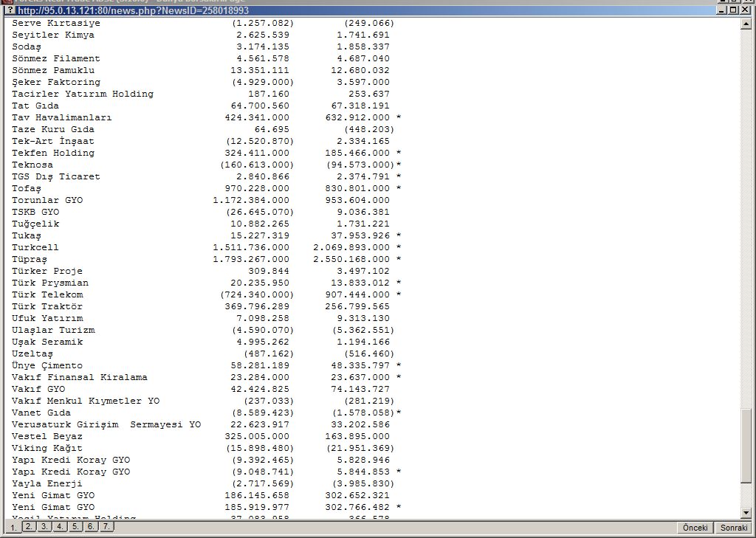The height and width of the screenshot is (538, 756).
Task: Click the Vanet Gıda company name
Action: (41, 413)
